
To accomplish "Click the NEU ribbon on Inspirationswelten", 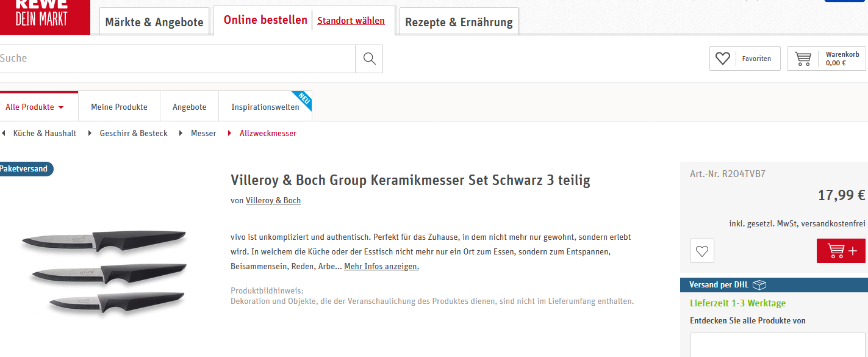I will coord(303,99).
